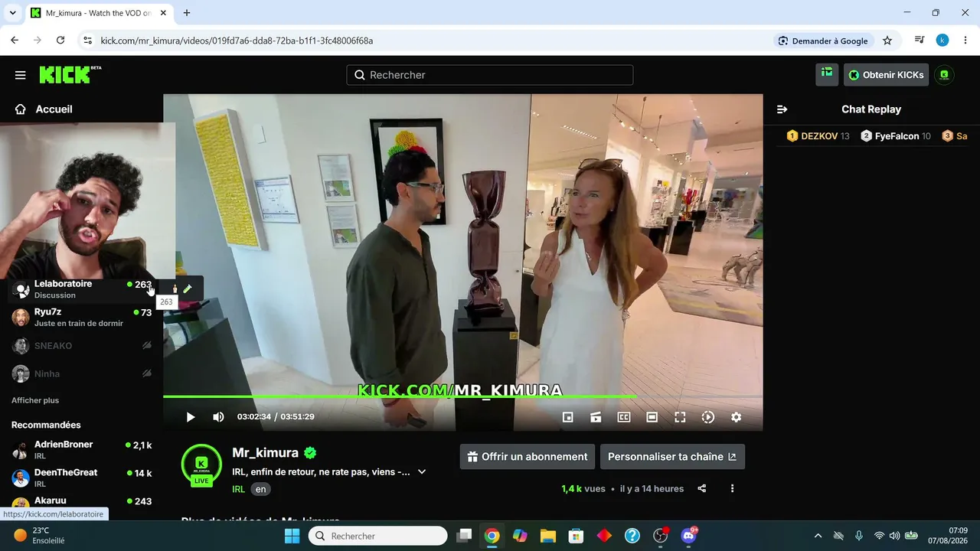This screenshot has height=551, width=980.
Task: Share the video via share icon
Action: click(x=702, y=488)
